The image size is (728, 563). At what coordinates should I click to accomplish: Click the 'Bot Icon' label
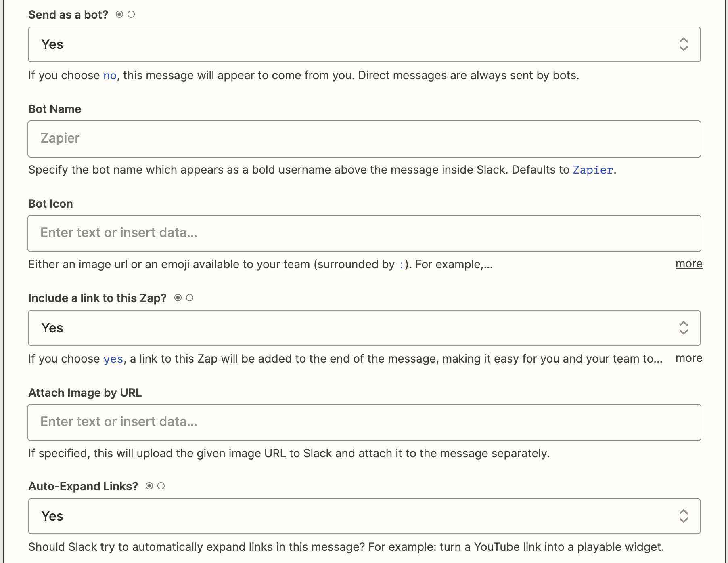click(x=50, y=204)
